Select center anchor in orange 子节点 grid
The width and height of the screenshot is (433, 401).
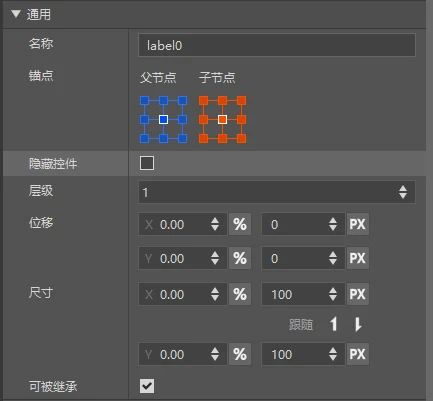click(222, 119)
